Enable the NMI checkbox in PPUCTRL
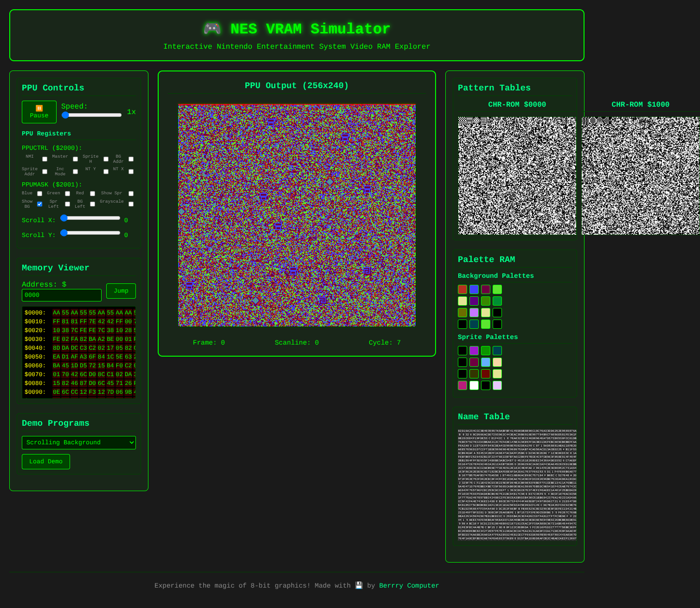Screen dimensions: 700x608 (44, 159)
